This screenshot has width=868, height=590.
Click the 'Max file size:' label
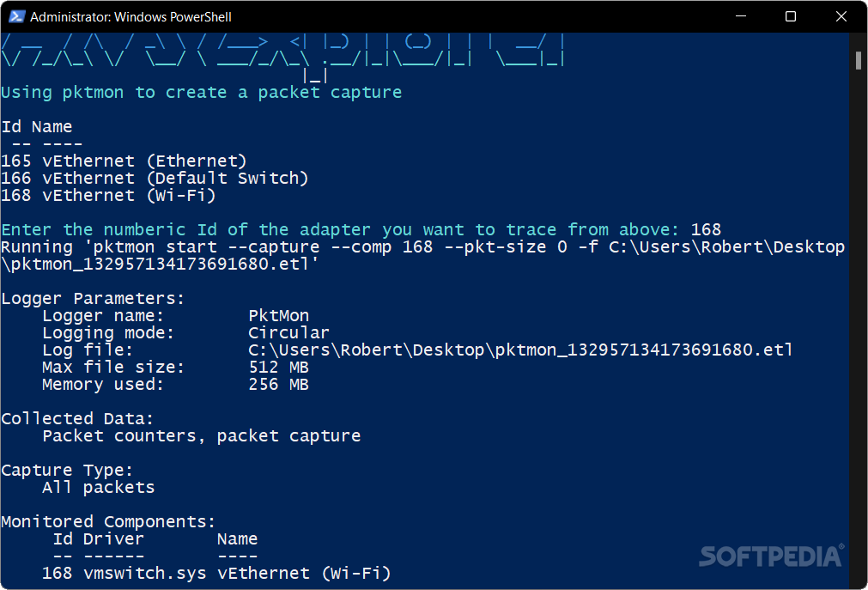(113, 368)
